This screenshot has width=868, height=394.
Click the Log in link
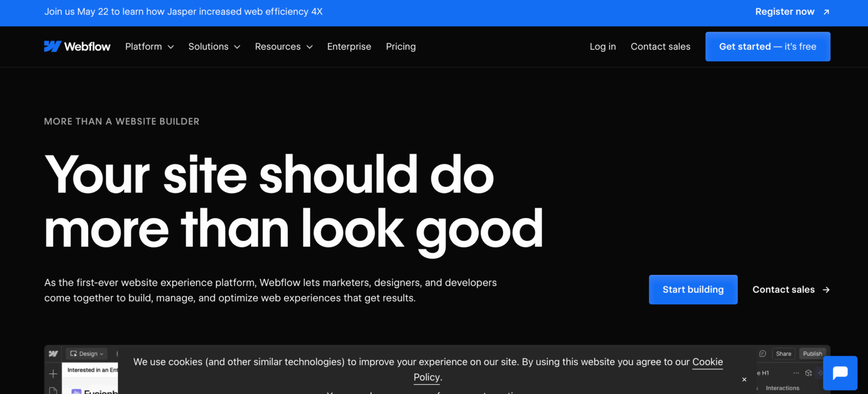click(603, 47)
